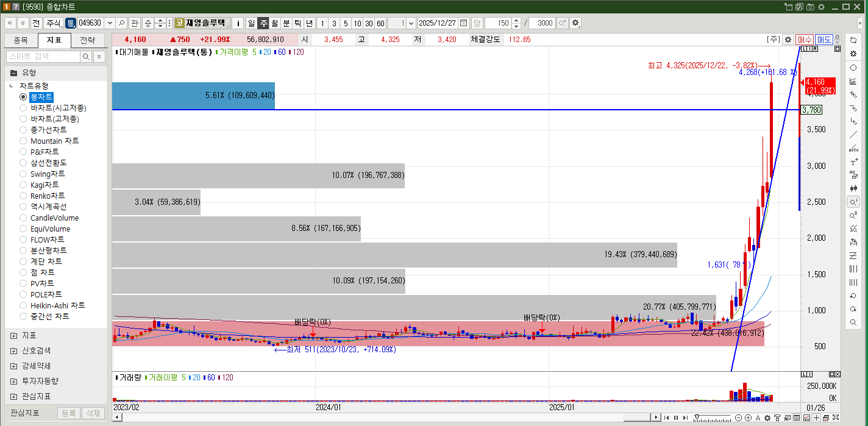Image resolution: width=868 pixels, height=426 pixels.
Task: Click the AUTO trendline tool icon
Action: [x=853, y=148]
